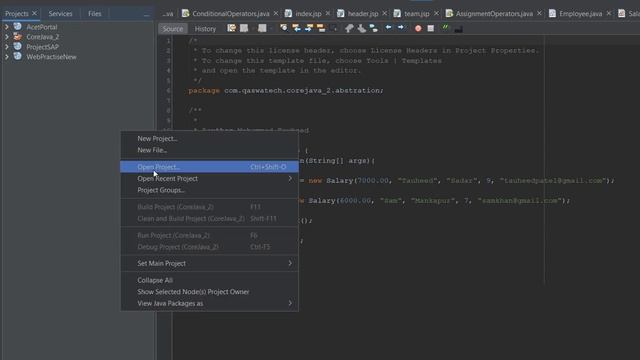Close the Projects tab
This screenshot has height=360, width=640.
coord(34,13)
